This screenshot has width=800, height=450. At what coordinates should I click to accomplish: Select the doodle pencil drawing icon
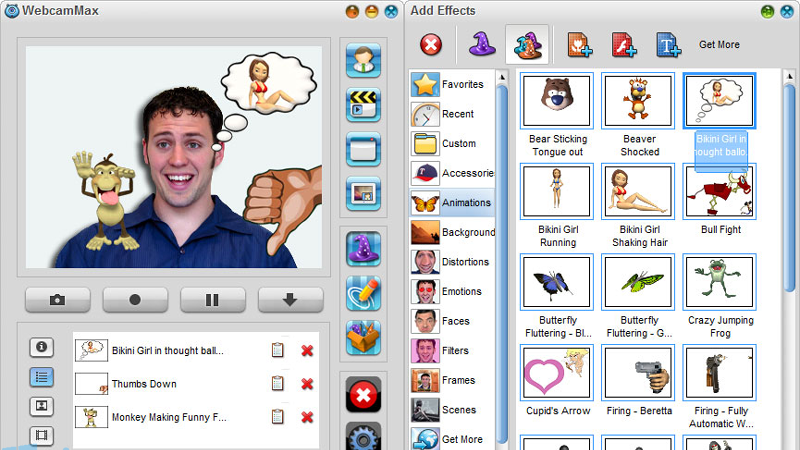point(363,293)
